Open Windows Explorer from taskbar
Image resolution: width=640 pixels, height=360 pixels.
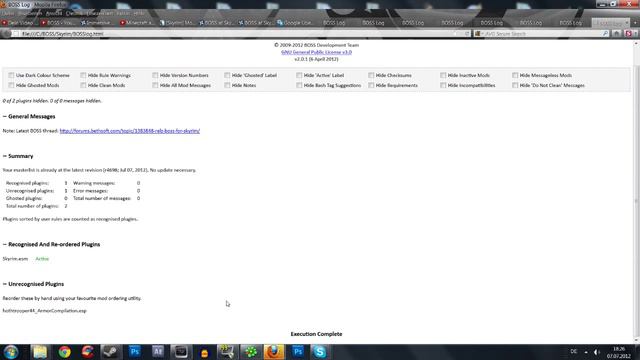[40, 352]
